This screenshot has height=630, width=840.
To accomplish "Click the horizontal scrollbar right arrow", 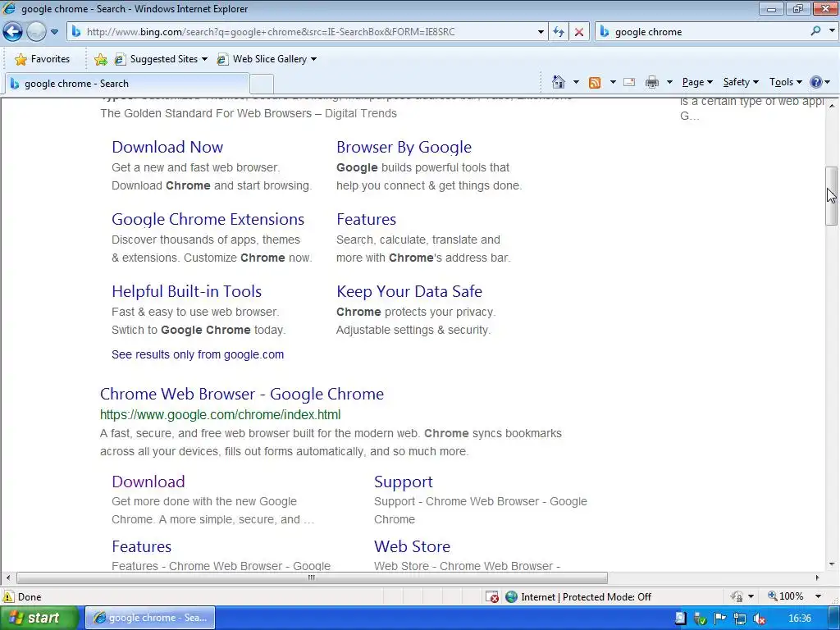I will point(817,577).
